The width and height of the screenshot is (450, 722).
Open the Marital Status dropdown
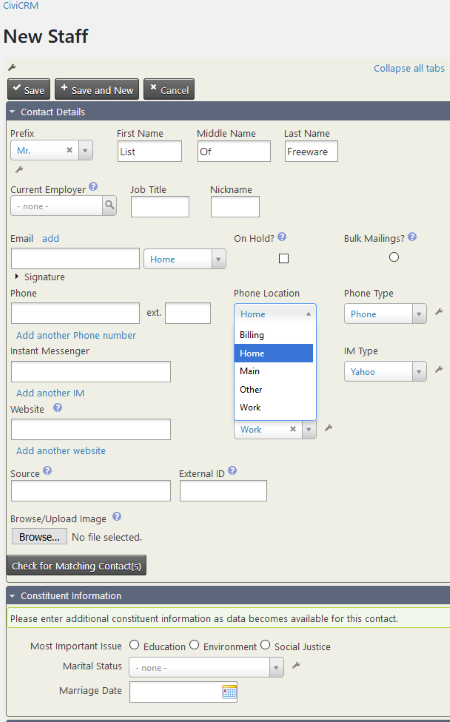(206, 668)
